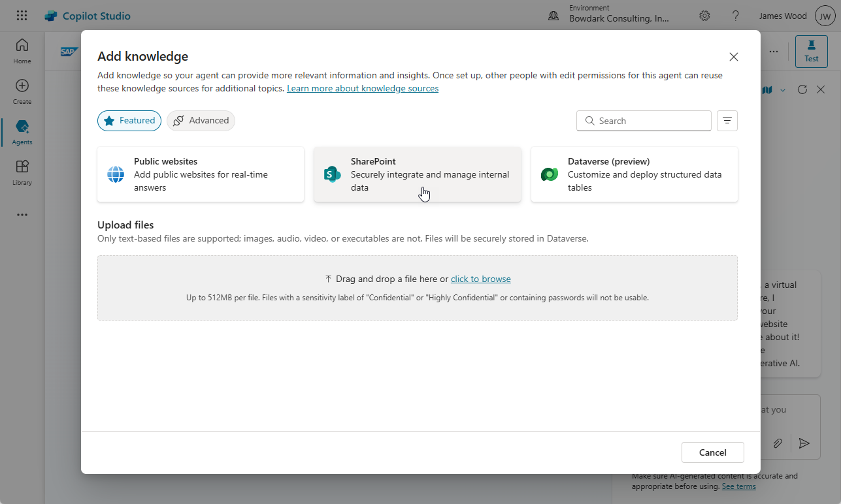Click the attach paperclip icon
This screenshot has height=504, width=841.
(x=778, y=443)
